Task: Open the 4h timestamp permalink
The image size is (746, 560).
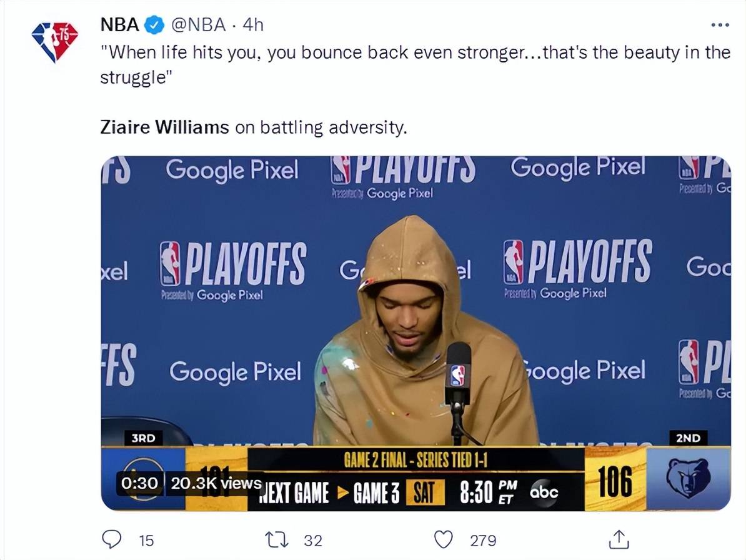Action: pos(252,25)
